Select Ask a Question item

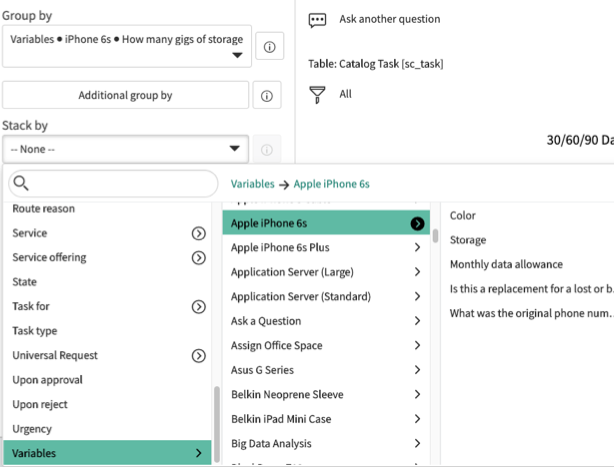[x=326, y=321]
